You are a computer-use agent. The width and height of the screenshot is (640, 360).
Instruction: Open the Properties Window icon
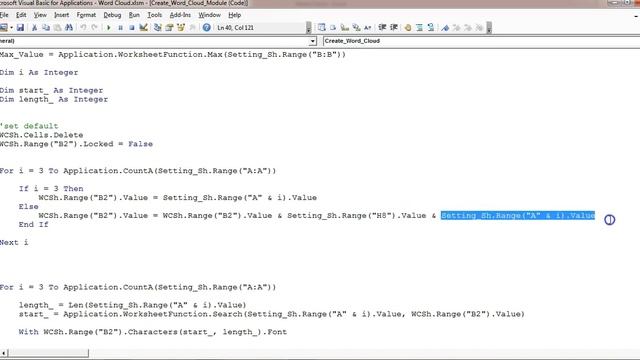click(x=169, y=27)
